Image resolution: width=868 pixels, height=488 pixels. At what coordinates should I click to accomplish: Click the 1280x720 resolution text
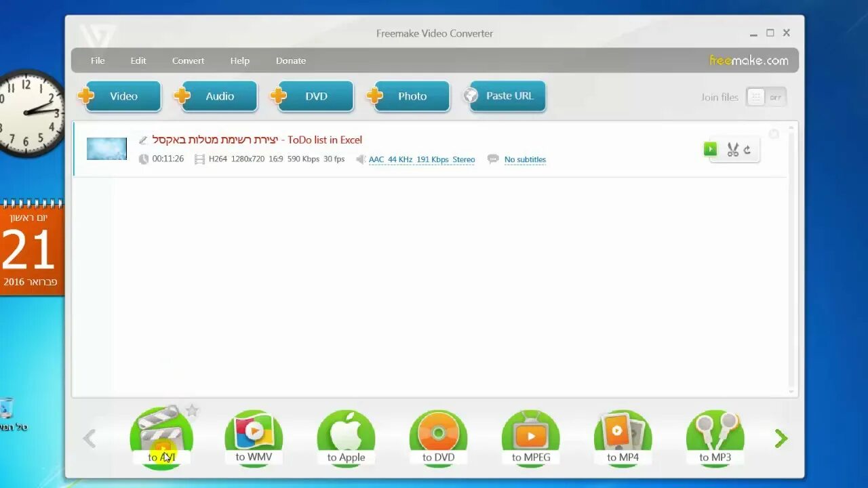pyautogui.click(x=248, y=159)
